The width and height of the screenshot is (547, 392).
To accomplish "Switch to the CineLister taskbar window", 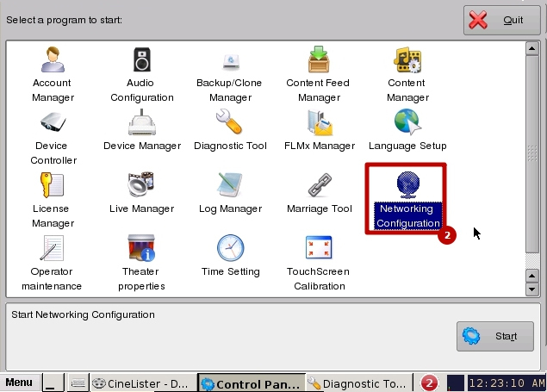I will (142, 383).
